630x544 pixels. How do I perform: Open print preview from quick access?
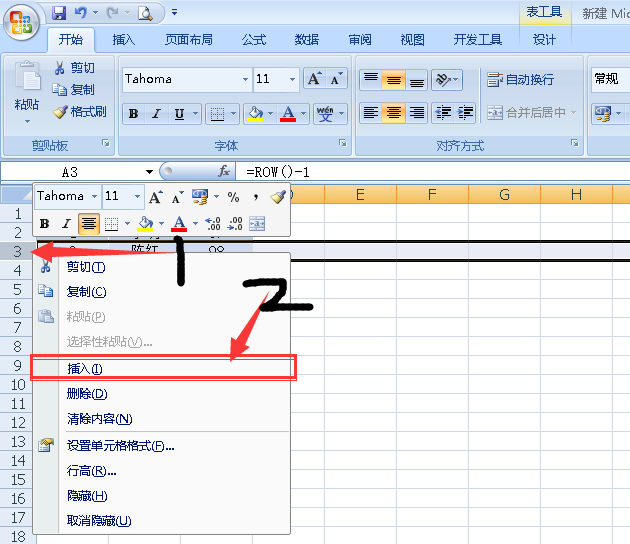[145, 13]
